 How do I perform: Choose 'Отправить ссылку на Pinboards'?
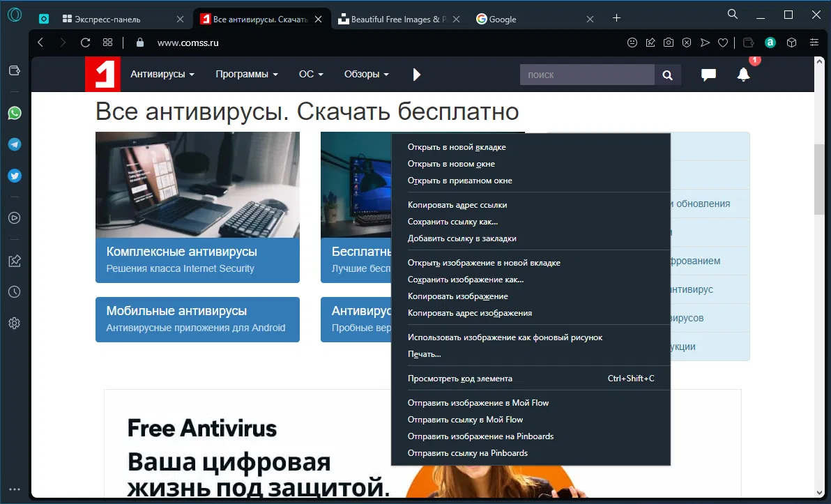[531, 453]
